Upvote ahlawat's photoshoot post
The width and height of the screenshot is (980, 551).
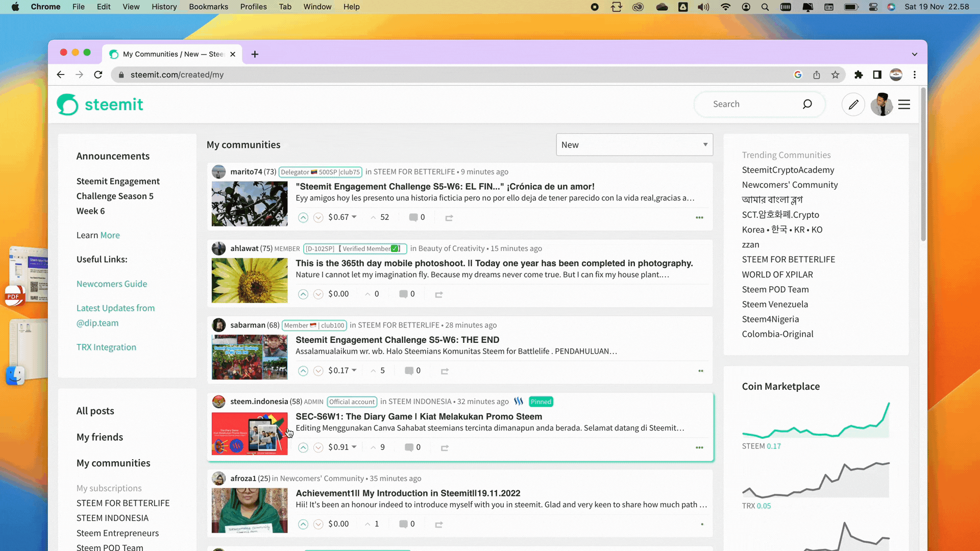pos(303,294)
